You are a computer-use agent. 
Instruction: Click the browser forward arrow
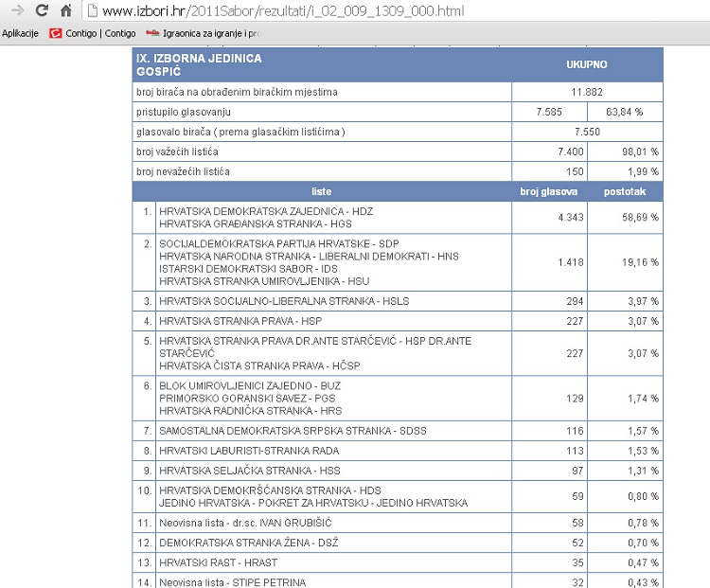click(x=17, y=10)
